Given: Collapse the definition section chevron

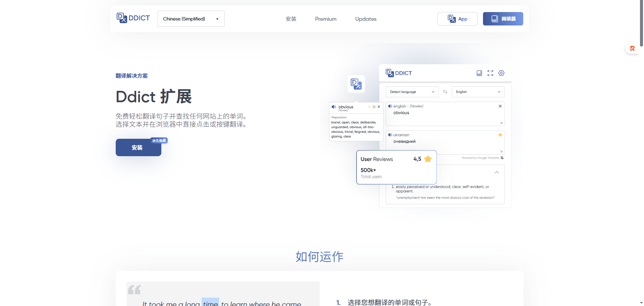Looking at the screenshot, I should pyautogui.click(x=497, y=172).
